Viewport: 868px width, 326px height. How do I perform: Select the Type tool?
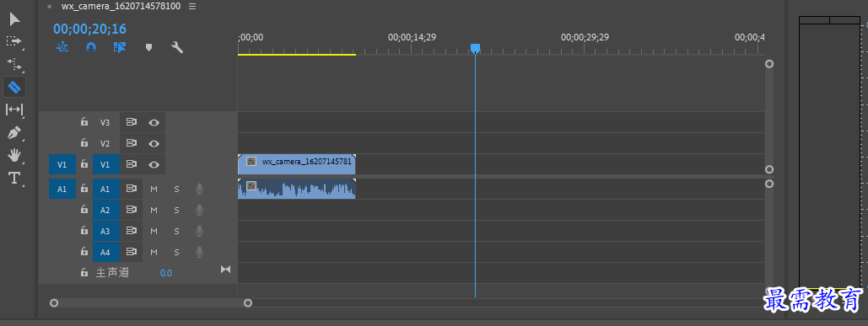click(13, 178)
